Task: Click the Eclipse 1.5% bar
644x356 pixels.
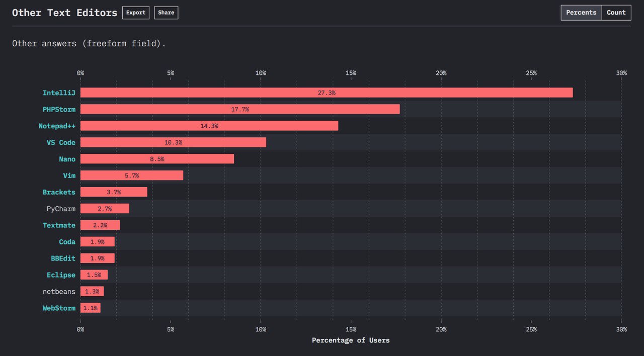Action: [x=94, y=275]
